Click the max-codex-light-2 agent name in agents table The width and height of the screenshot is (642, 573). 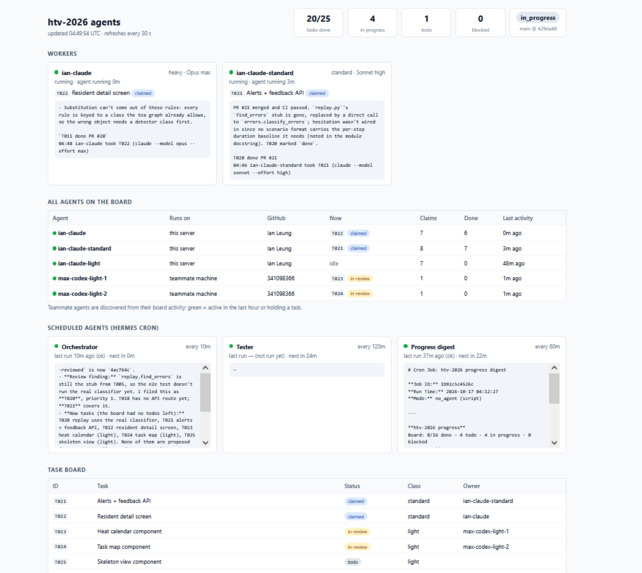click(x=82, y=294)
